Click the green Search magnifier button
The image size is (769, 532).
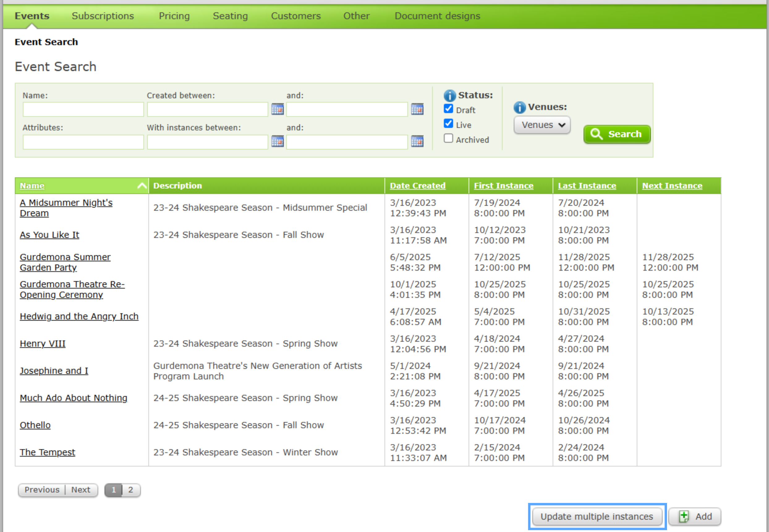616,134
